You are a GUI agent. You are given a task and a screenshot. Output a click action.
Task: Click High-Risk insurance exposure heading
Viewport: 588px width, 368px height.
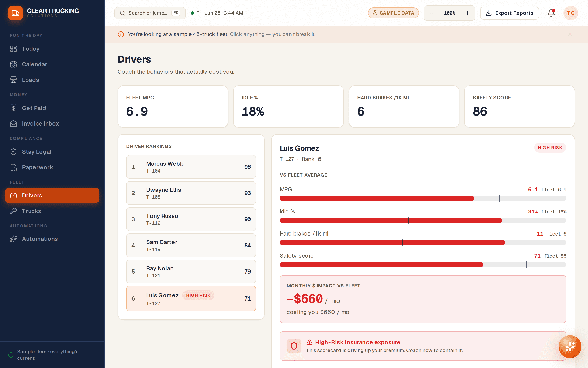pyautogui.click(x=357, y=342)
